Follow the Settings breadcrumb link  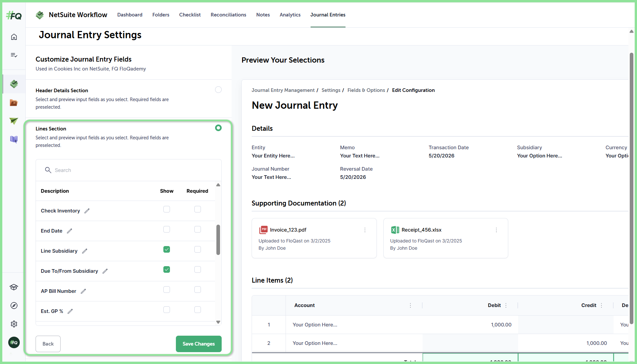click(331, 90)
